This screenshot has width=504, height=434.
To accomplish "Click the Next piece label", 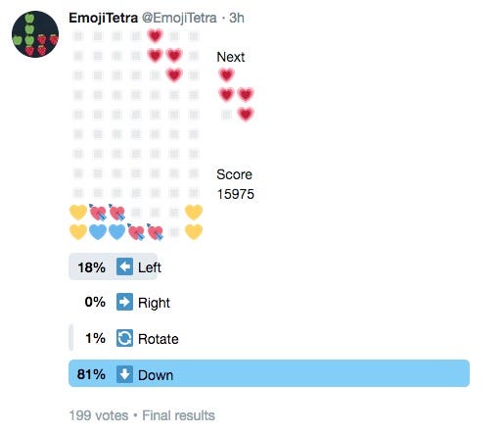I will 231,57.
